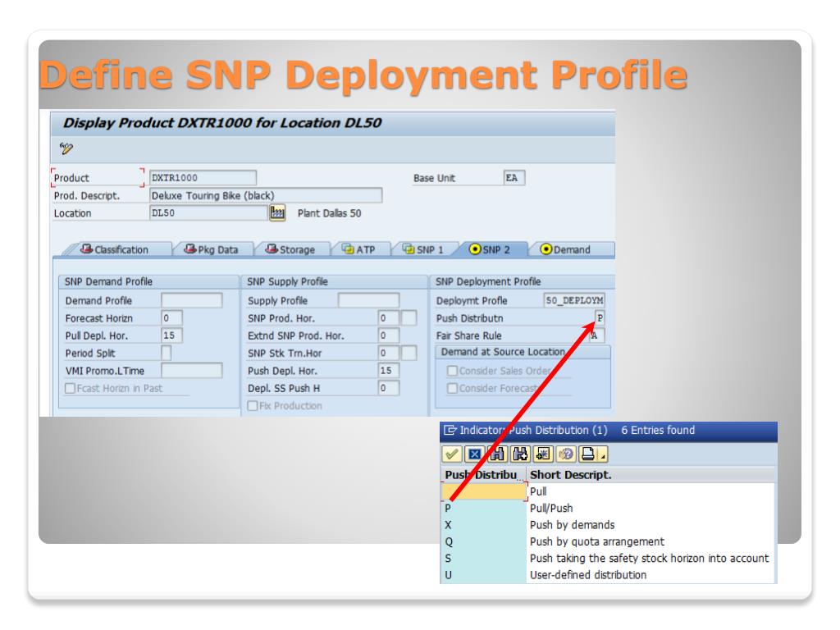Click the Extnd SNP Prod. Hor. field
The width and height of the screenshot is (840, 630).
[388, 336]
